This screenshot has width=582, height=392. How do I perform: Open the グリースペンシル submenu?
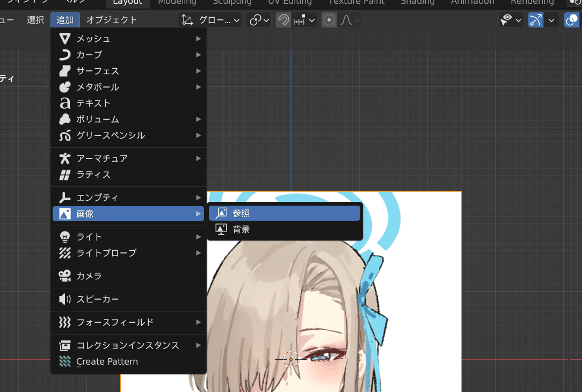tap(128, 135)
